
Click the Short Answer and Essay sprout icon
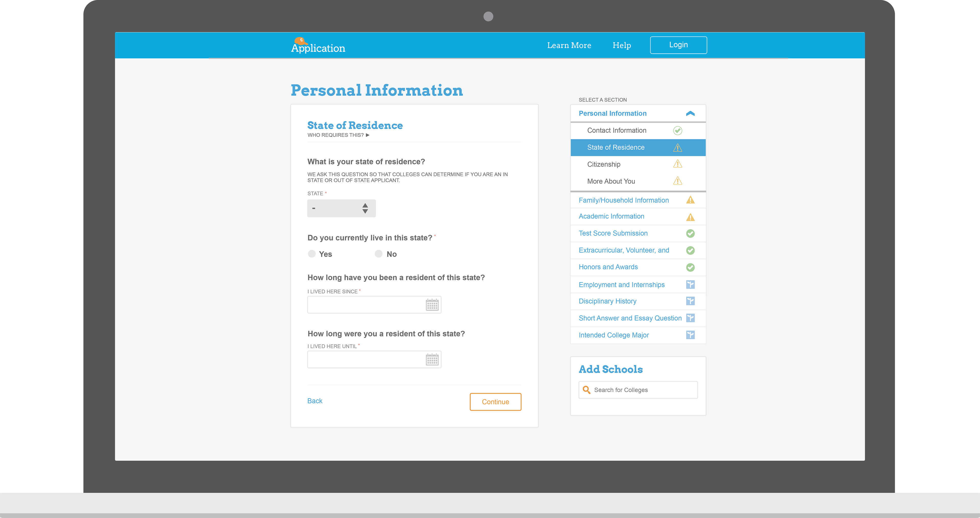(690, 318)
